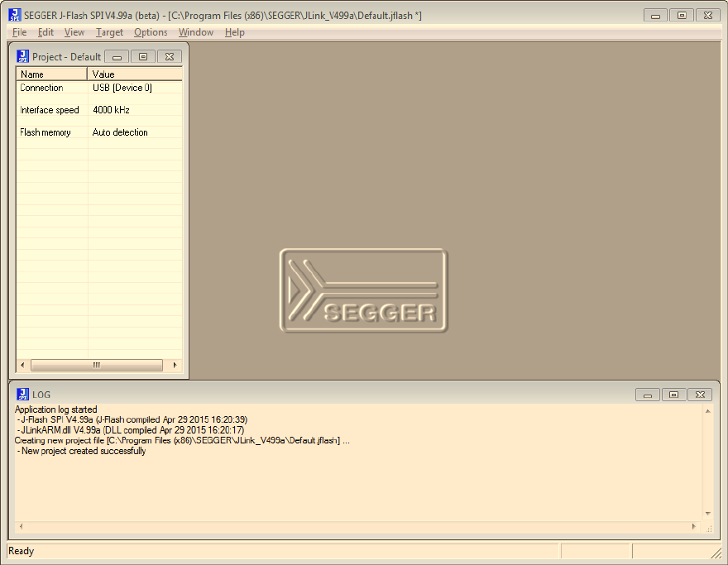The width and height of the screenshot is (728, 565).
Task: Click the Ready status bar text
Action: (21, 551)
